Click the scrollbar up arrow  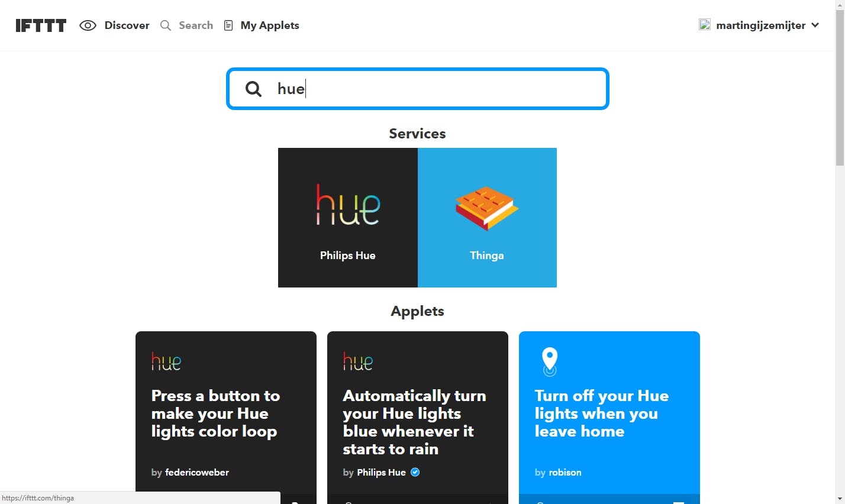pyautogui.click(x=840, y=5)
